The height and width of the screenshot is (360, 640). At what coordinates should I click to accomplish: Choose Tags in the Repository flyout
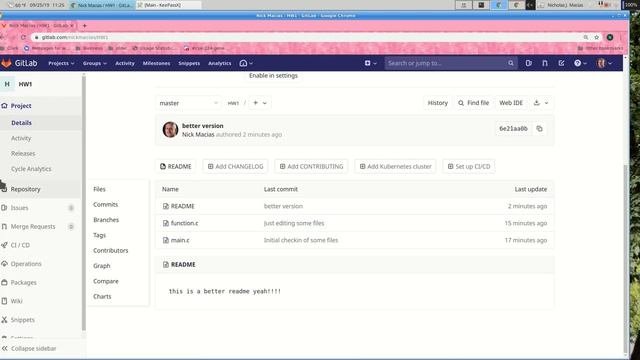point(99,236)
